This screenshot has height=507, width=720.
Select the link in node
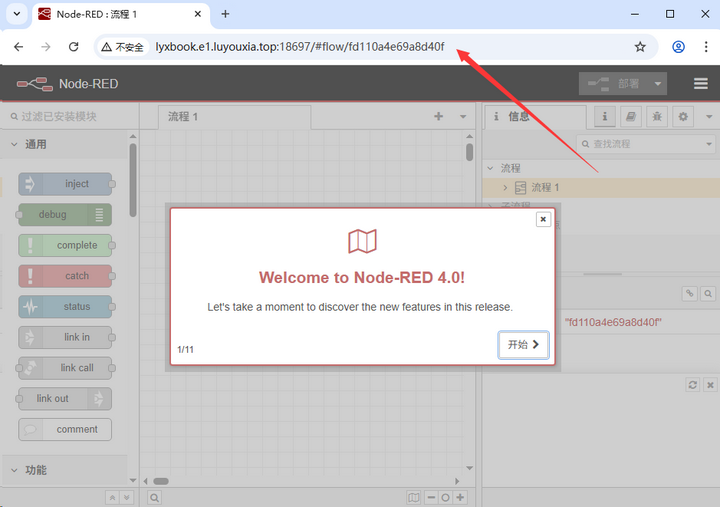66,338
